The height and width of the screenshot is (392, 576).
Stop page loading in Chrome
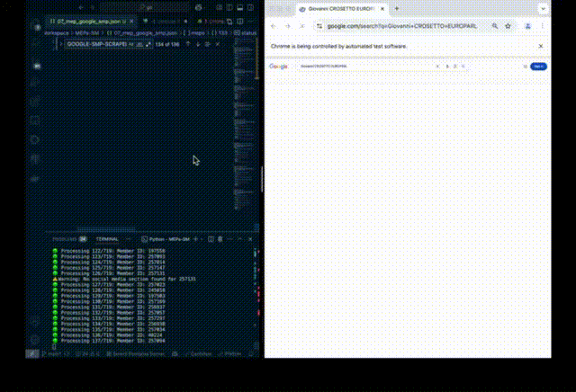point(302,26)
